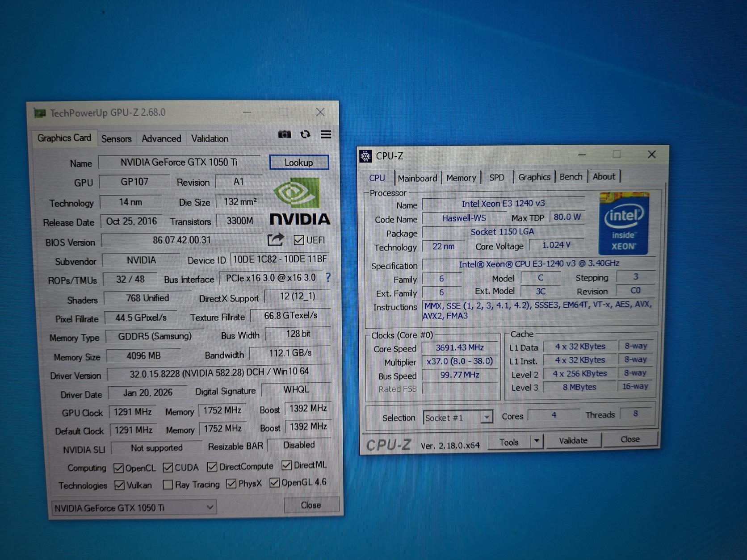
Task: Expand the Tools dropdown arrow in CPU-Z
Action: tap(537, 441)
